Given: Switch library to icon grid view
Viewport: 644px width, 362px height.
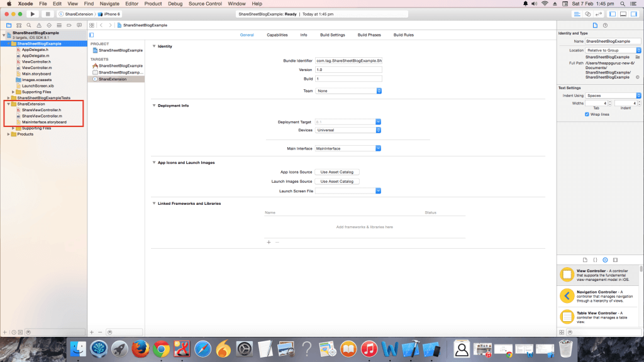Looking at the screenshot, I should pyautogui.click(x=562, y=332).
